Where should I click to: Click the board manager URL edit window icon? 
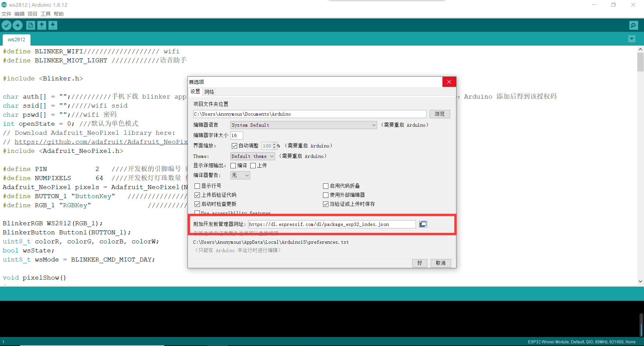coord(423,224)
